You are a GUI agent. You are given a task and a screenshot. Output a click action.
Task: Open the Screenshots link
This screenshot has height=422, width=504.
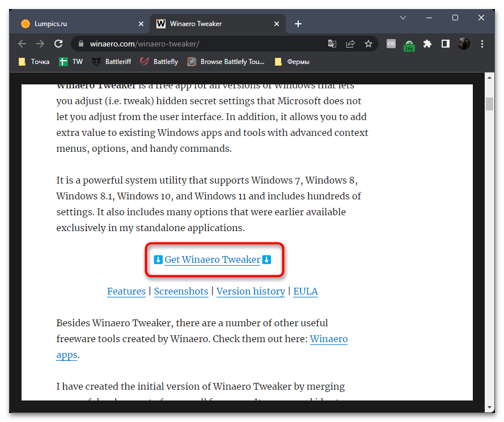(181, 291)
